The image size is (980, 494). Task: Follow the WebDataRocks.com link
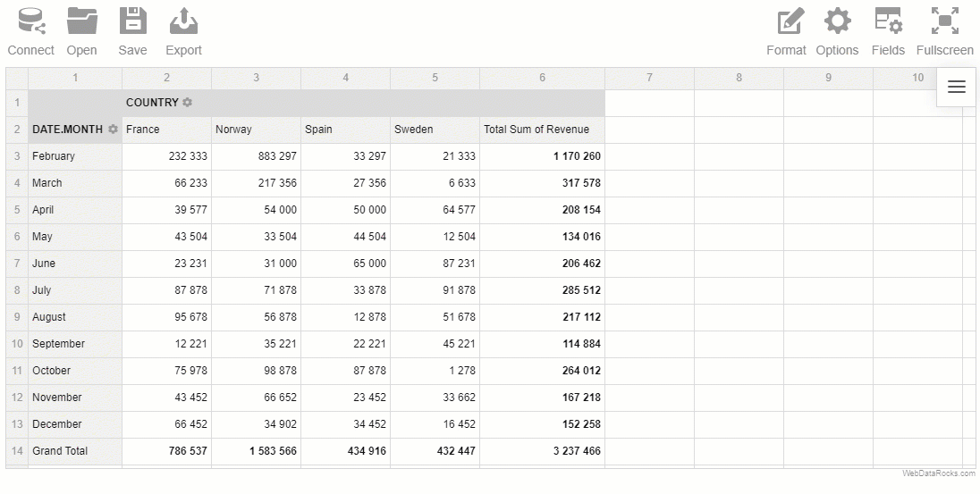[x=938, y=473]
